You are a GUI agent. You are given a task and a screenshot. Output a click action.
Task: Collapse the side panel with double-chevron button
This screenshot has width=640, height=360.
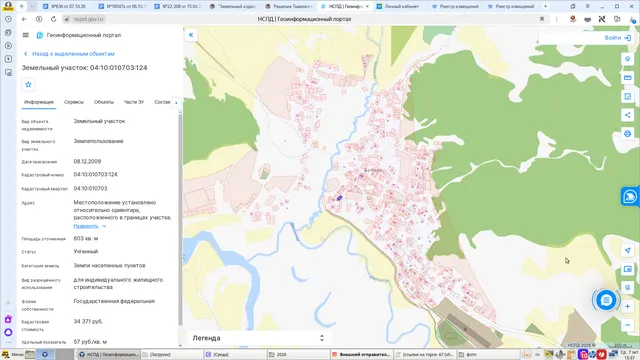pyautogui.click(x=191, y=35)
